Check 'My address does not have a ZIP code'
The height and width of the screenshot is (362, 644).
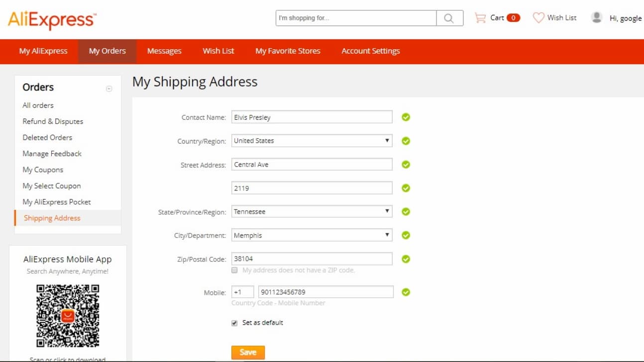tap(234, 270)
